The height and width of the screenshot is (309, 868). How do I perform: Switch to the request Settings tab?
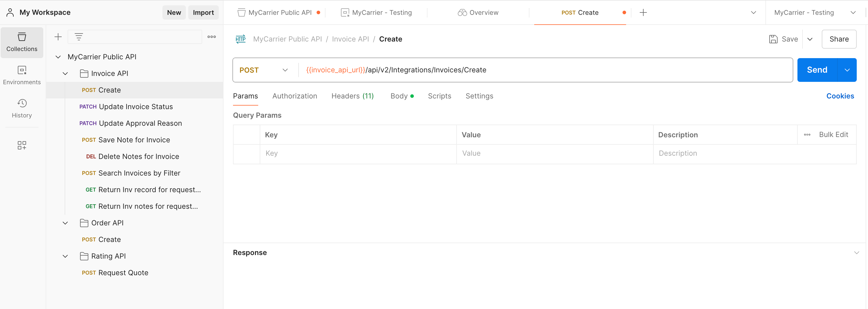pyautogui.click(x=479, y=96)
